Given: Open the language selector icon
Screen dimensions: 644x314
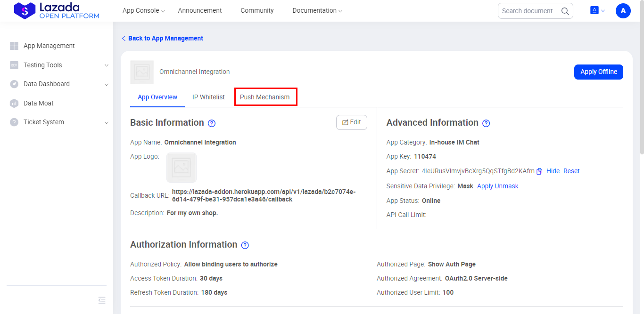Looking at the screenshot, I should [x=594, y=10].
